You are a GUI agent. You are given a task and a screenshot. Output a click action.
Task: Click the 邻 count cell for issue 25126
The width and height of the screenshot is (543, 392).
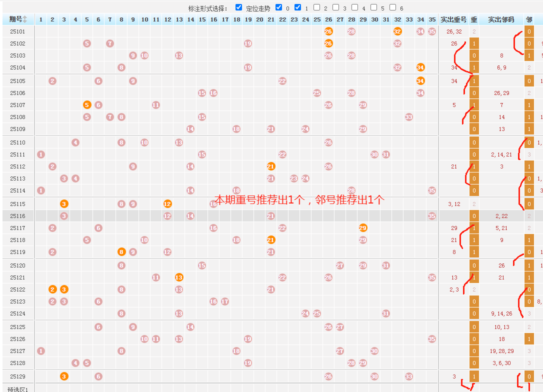[529, 339]
